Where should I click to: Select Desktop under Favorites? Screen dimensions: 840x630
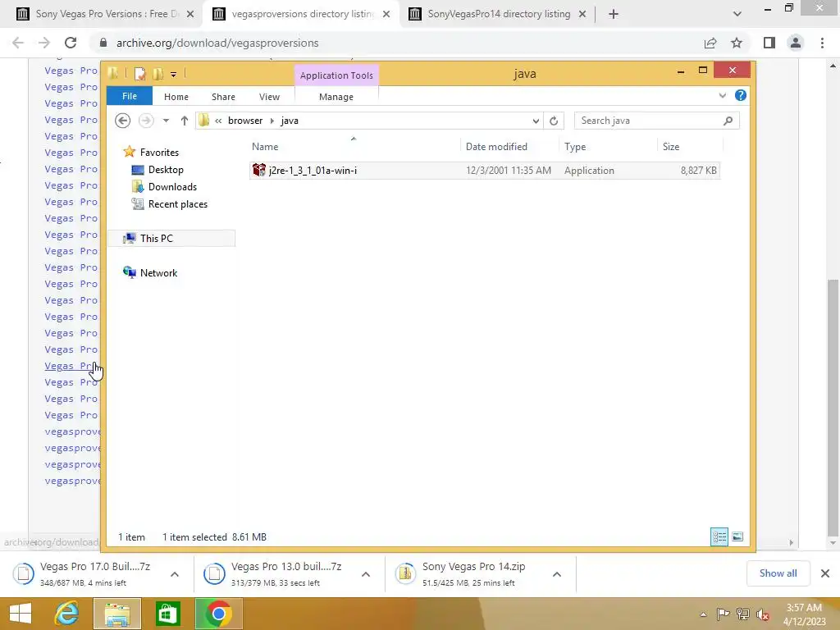pyautogui.click(x=166, y=170)
